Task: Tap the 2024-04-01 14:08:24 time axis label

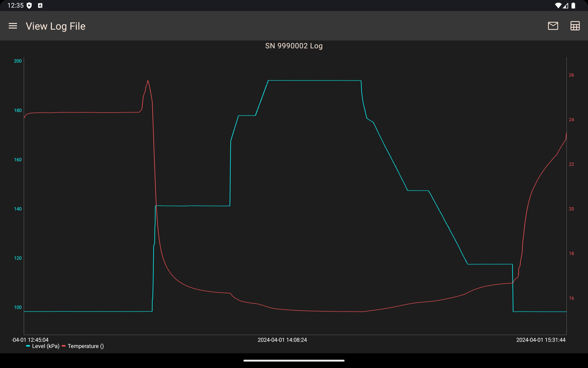Action: point(282,340)
